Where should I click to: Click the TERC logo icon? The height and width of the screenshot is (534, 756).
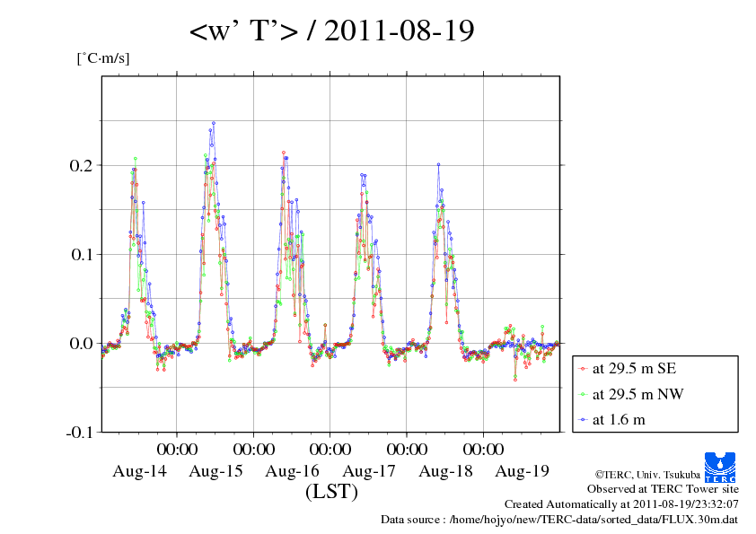pyautogui.click(x=720, y=467)
